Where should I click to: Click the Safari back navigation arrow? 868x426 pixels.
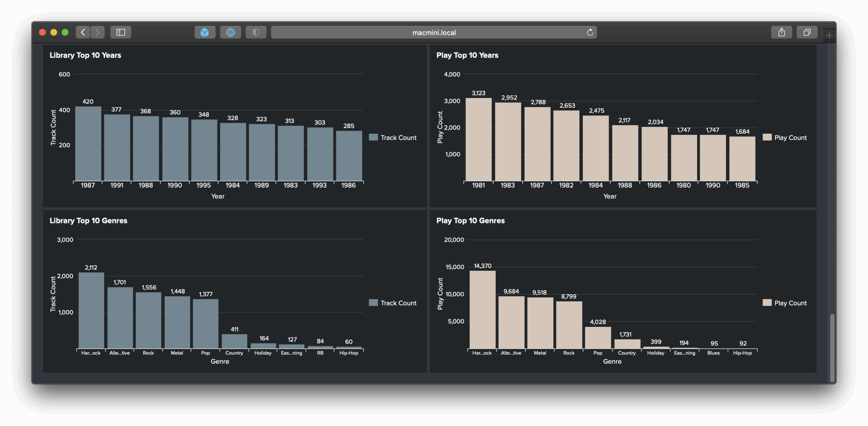[83, 32]
